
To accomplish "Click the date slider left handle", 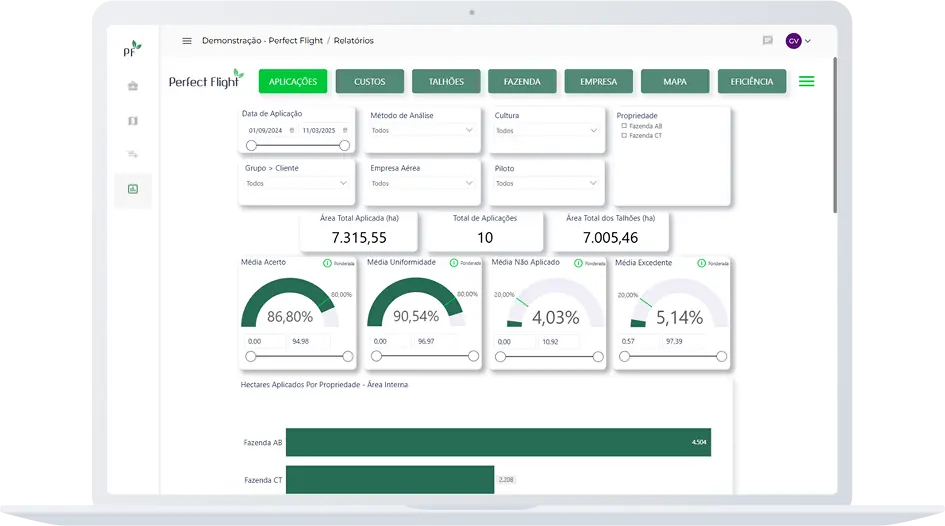I will click(x=251, y=145).
